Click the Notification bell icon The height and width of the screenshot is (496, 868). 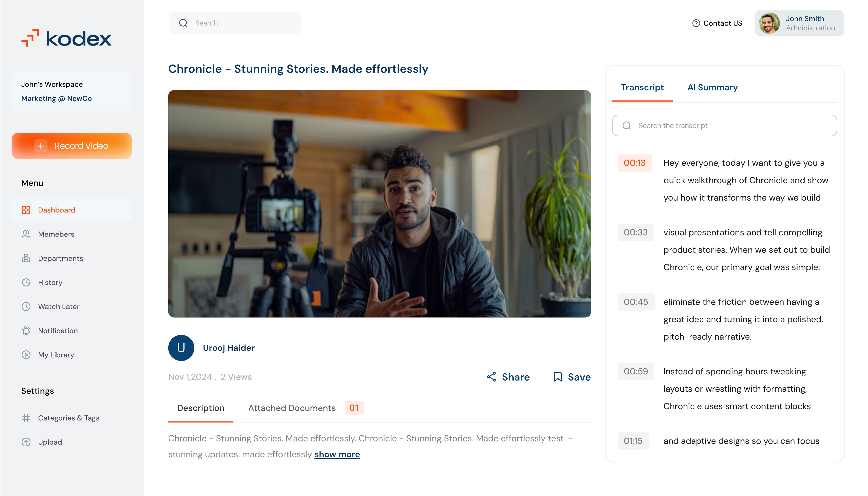pyautogui.click(x=26, y=330)
